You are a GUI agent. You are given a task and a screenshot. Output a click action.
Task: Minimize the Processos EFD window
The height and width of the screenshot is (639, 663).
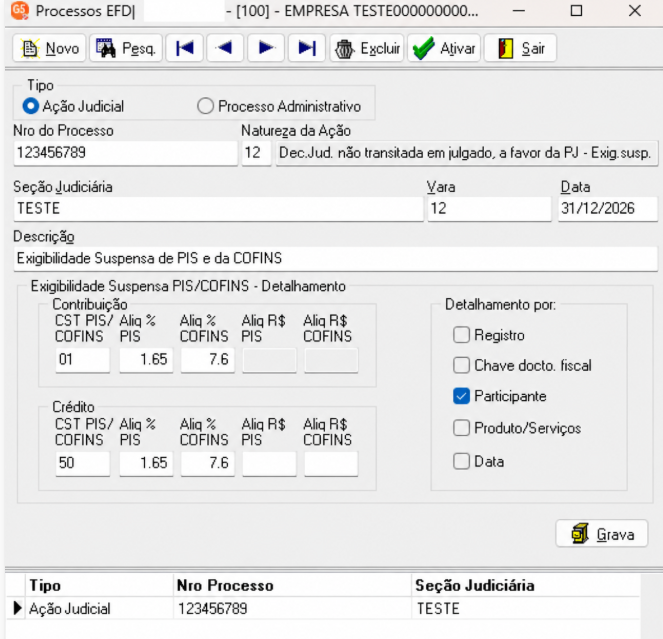click(518, 11)
